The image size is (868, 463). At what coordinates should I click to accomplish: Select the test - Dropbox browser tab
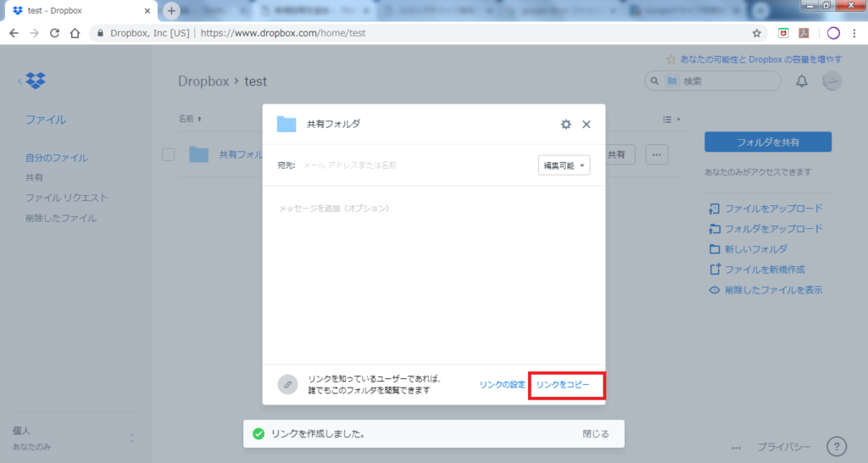[x=81, y=10]
